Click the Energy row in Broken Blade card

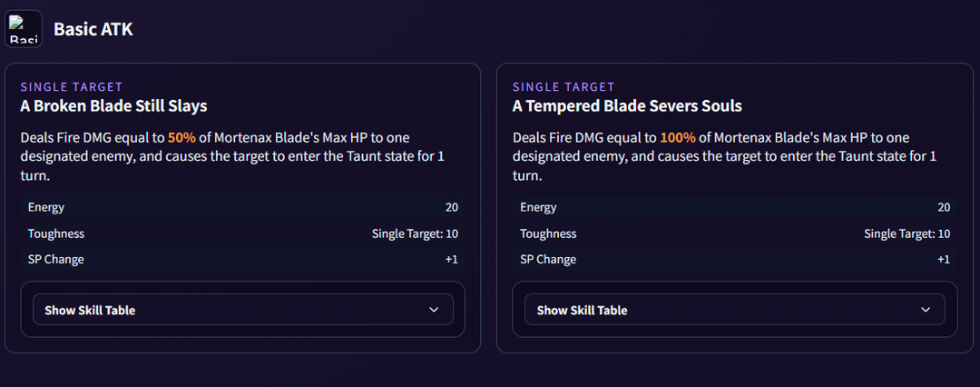tap(242, 207)
